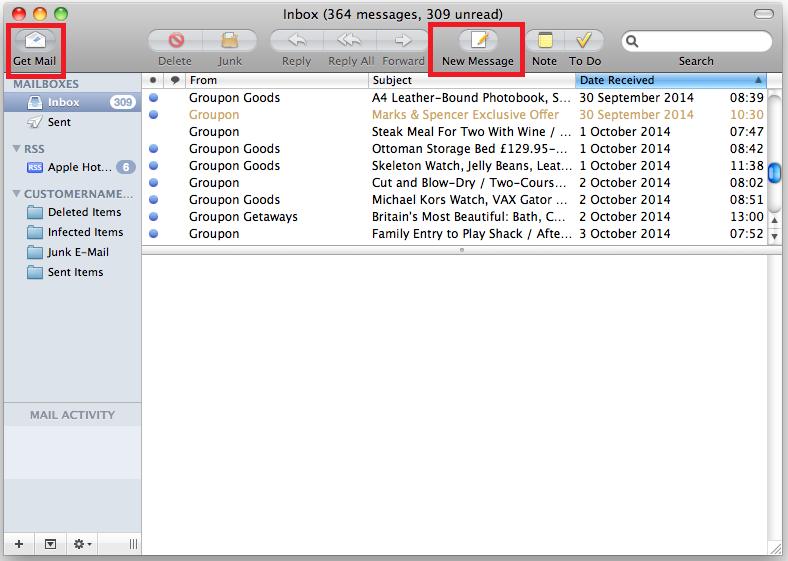Click the Delete toolbar icon
788x561 pixels.
175,41
